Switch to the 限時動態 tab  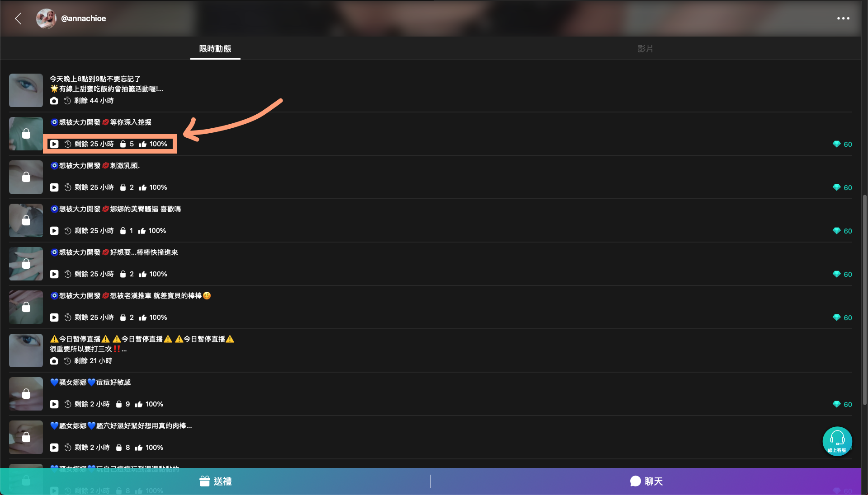[x=215, y=49]
